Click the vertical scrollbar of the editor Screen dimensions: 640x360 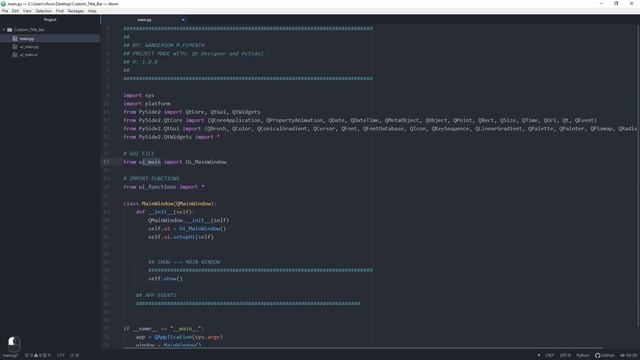638,176
